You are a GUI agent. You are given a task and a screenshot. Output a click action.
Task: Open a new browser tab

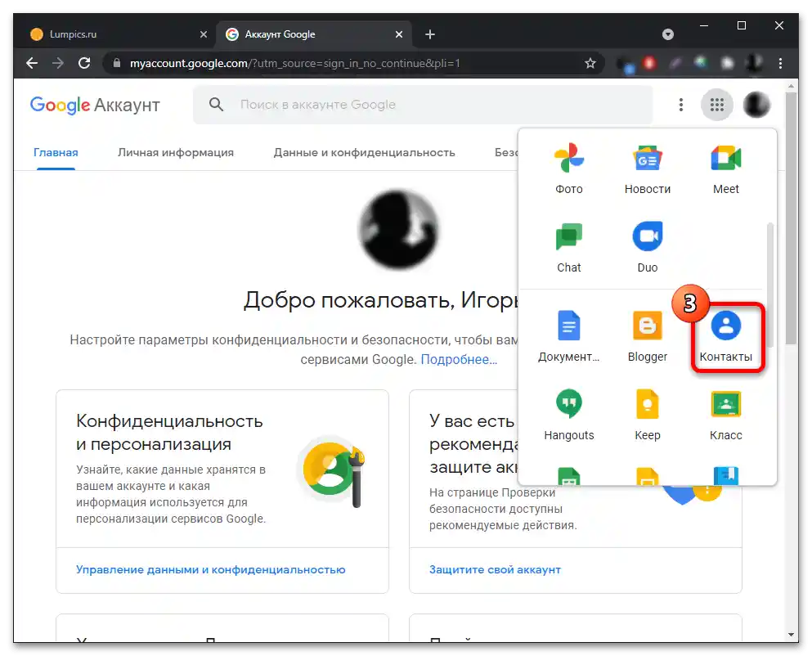coord(430,34)
